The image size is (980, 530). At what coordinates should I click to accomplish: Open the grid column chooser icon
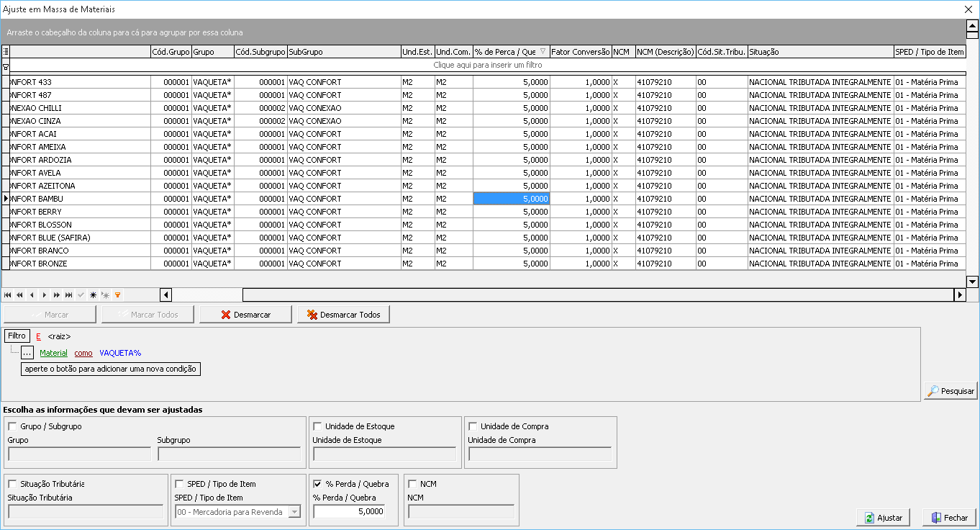tap(6, 52)
